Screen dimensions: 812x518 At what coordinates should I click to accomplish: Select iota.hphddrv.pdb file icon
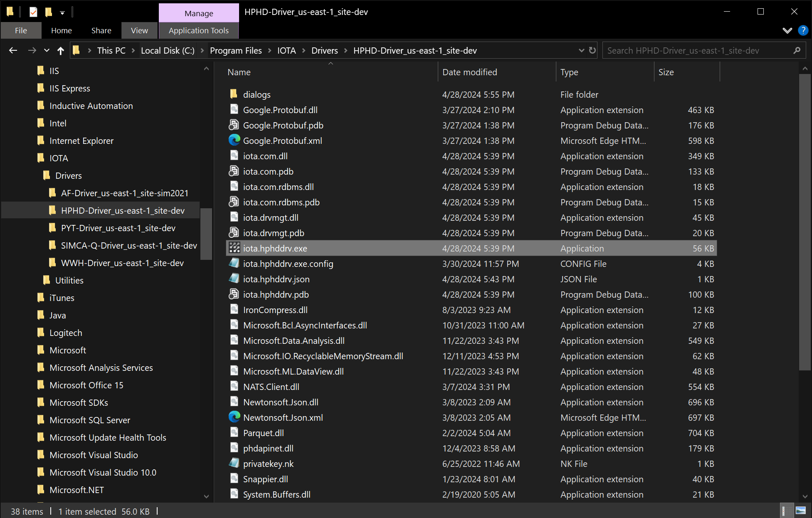click(234, 294)
